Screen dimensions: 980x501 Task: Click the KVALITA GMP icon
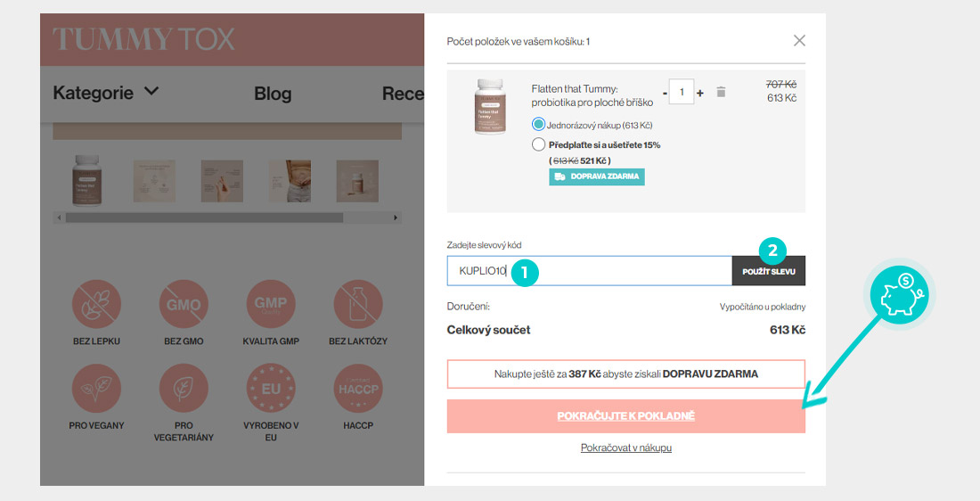click(271, 304)
